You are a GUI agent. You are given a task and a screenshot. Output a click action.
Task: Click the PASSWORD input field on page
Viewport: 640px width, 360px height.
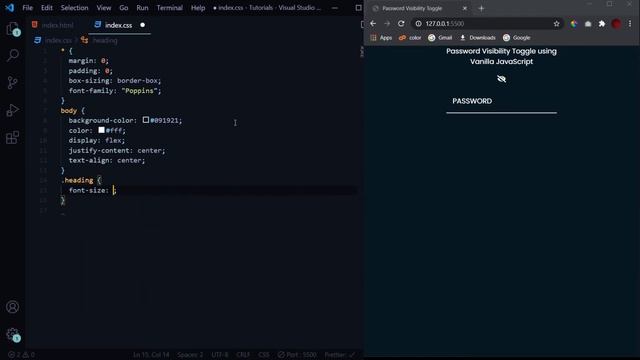[x=501, y=101]
